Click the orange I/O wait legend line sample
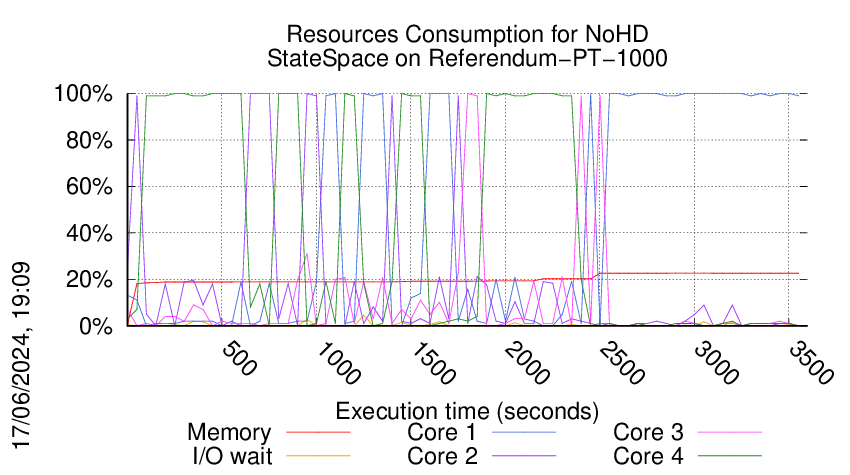This screenshot has width=850, height=475. pos(318,455)
